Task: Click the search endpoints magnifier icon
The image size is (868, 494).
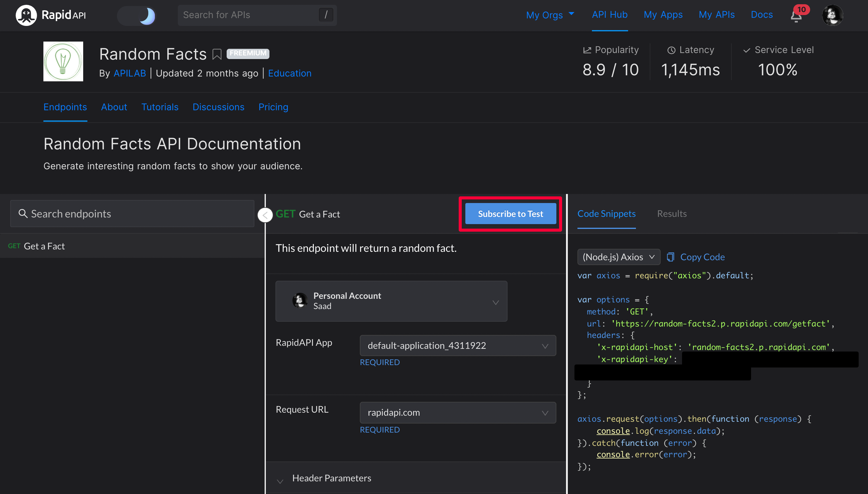Action: (23, 213)
